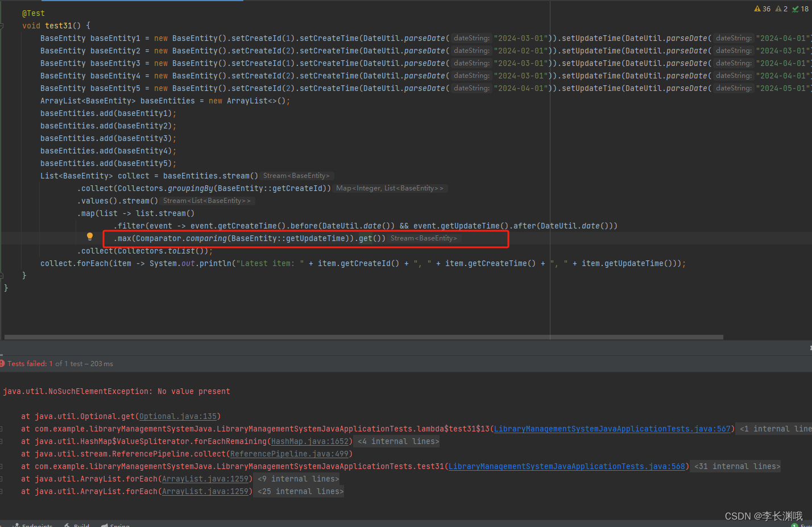The height and width of the screenshot is (527, 812).
Task: Click the 'Stream<BaseEntity>' hint after baseEntities.stream()
Action: click(297, 176)
